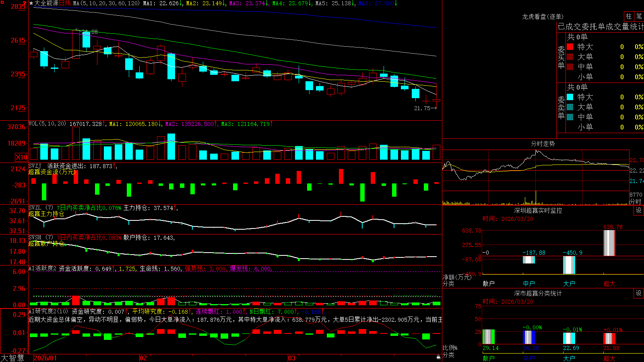644x362 pixels.
Task: Click the lock icon at the timeline's right end
Action: pyautogui.click(x=439, y=357)
